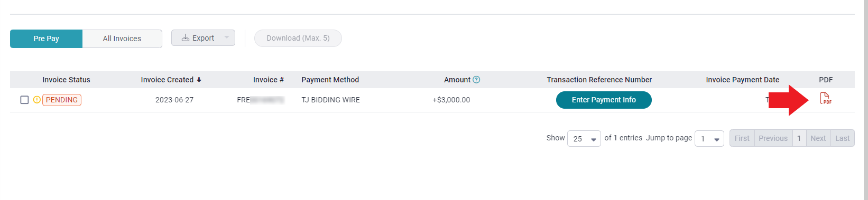Tick the pending invoice row checkbox
The width and height of the screenshot is (868, 200).
24,100
